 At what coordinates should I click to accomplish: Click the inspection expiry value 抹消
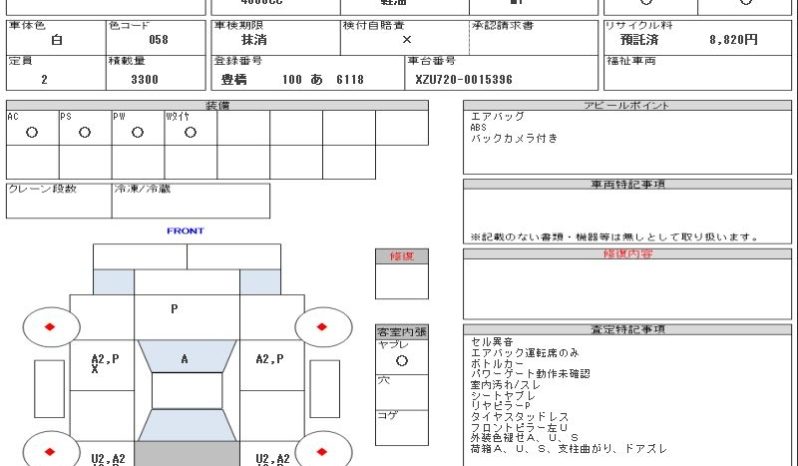[x=253, y=40]
